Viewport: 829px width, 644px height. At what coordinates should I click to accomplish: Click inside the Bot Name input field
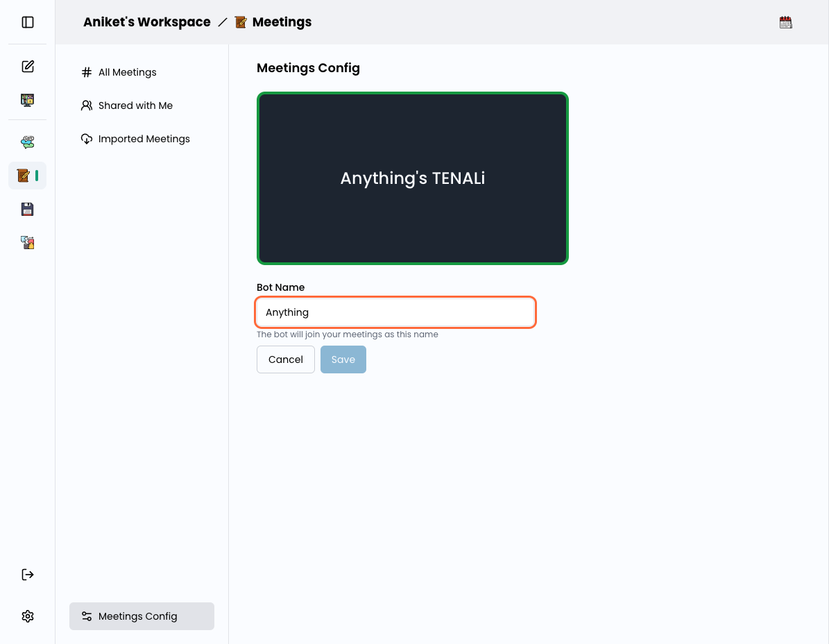[395, 312]
